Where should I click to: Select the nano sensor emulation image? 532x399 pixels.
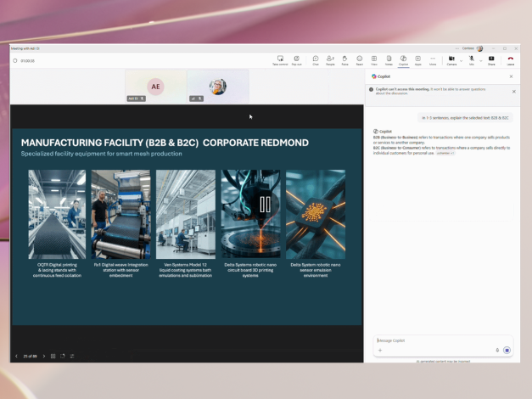click(x=316, y=214)
